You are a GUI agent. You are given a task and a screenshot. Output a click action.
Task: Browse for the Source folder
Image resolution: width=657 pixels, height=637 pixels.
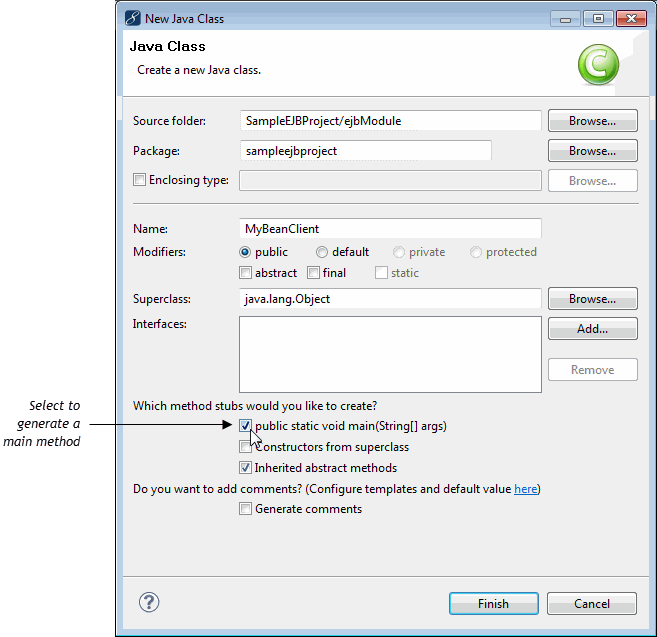click(592, 121)
